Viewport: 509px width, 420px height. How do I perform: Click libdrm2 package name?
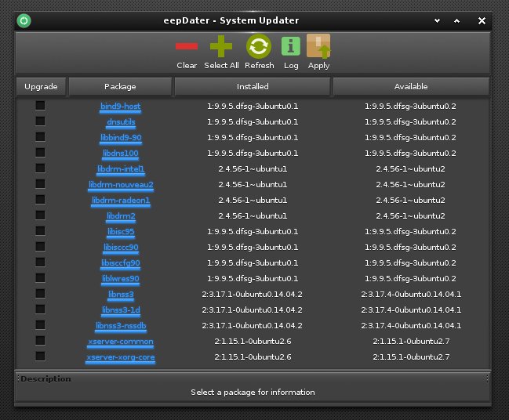tap(121, 216)
